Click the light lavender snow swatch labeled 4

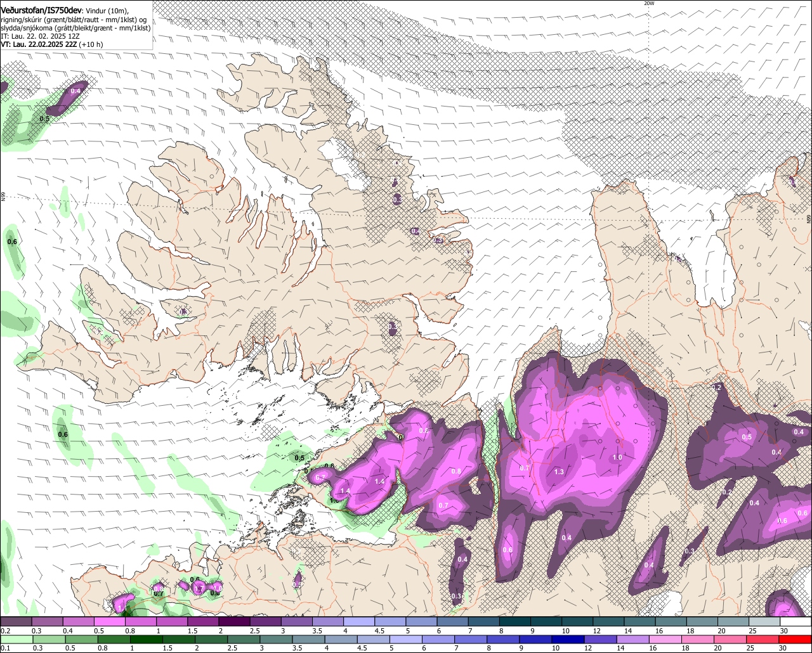[x=359, y=622]
